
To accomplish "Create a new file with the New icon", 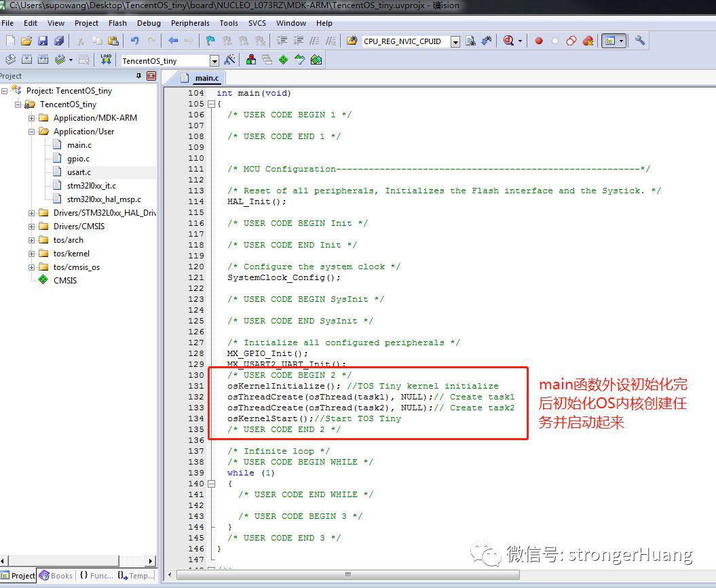I will pos(10,41).
